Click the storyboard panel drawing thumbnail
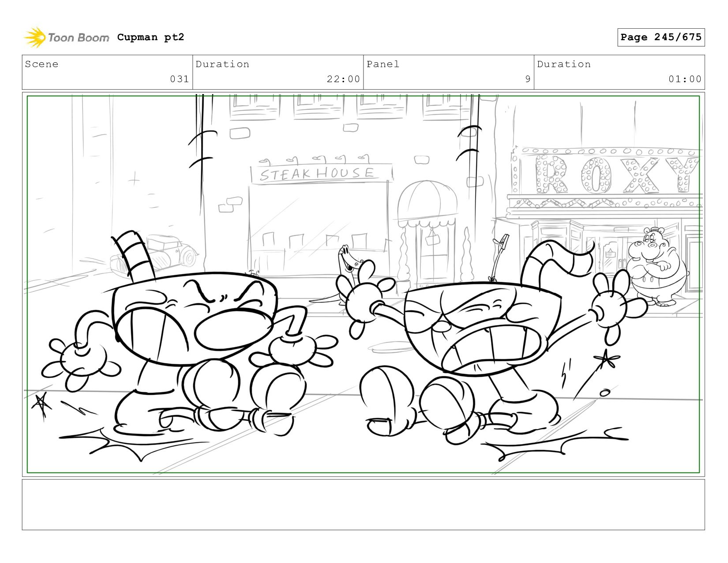728x563 pixels. pyautogui.click(x=364, y=284)
